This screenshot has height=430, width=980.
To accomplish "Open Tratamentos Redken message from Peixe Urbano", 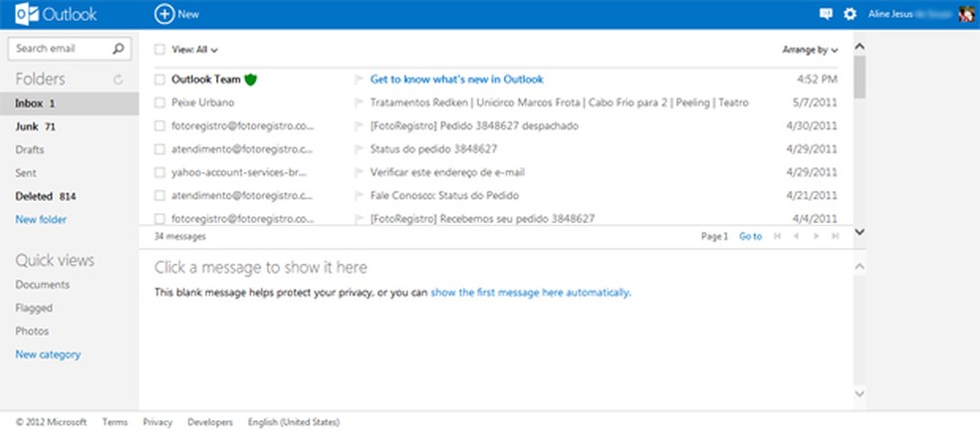I will point(560,103).
